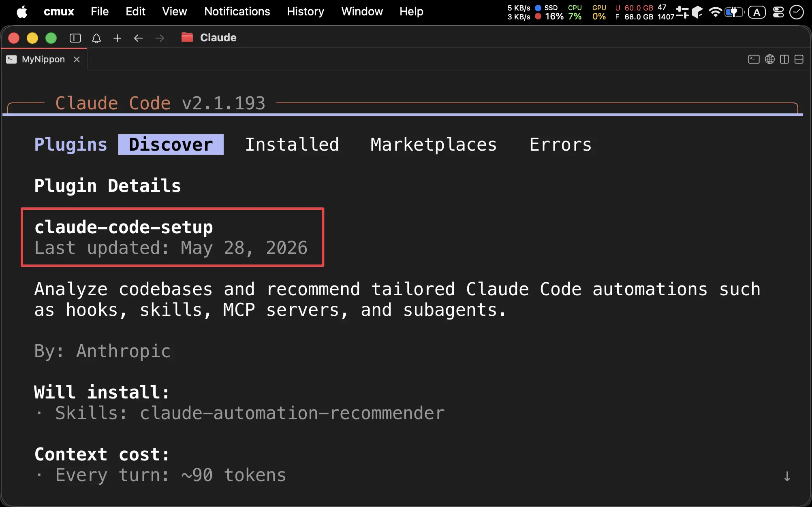Viewport: 812px width, 507px height.
Task: Open the History menu
Action: tap(306, 11)
